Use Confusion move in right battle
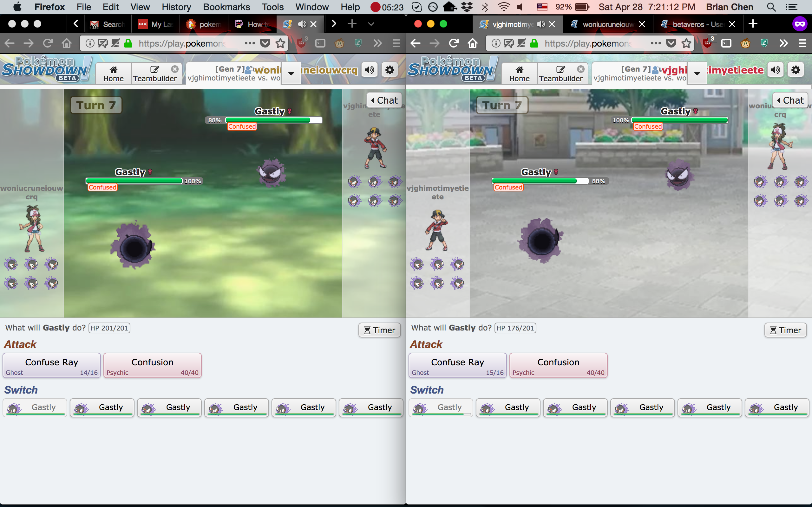 click(558, 365)
